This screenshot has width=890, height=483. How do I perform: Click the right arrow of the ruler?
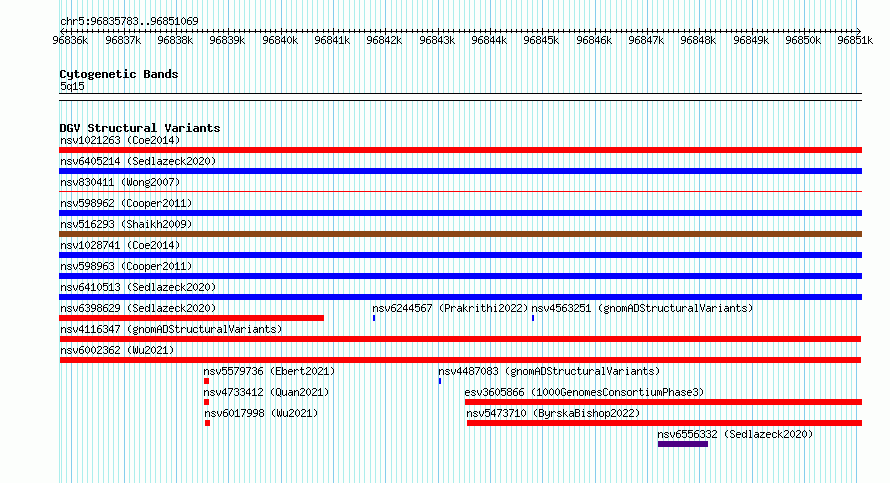pos(859,31)
